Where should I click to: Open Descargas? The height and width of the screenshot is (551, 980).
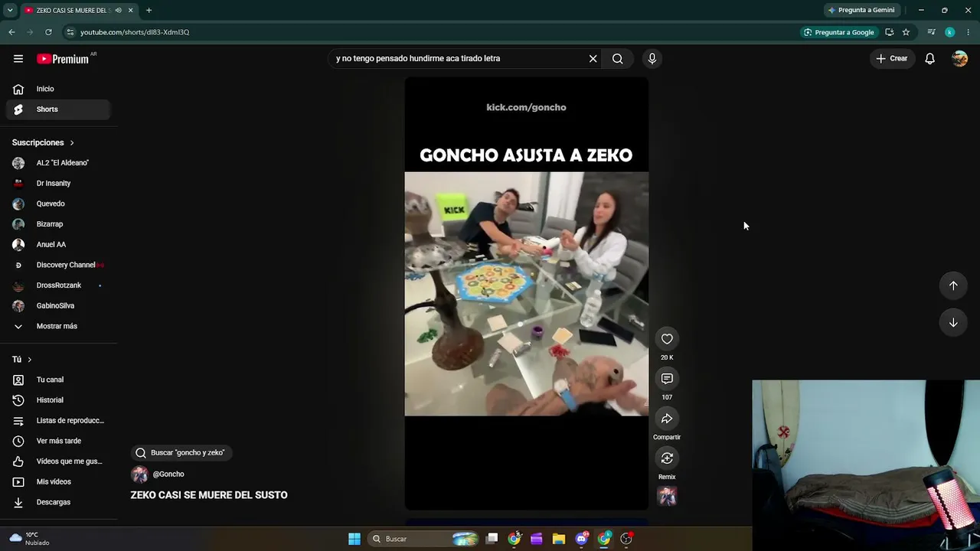point(58,502)
